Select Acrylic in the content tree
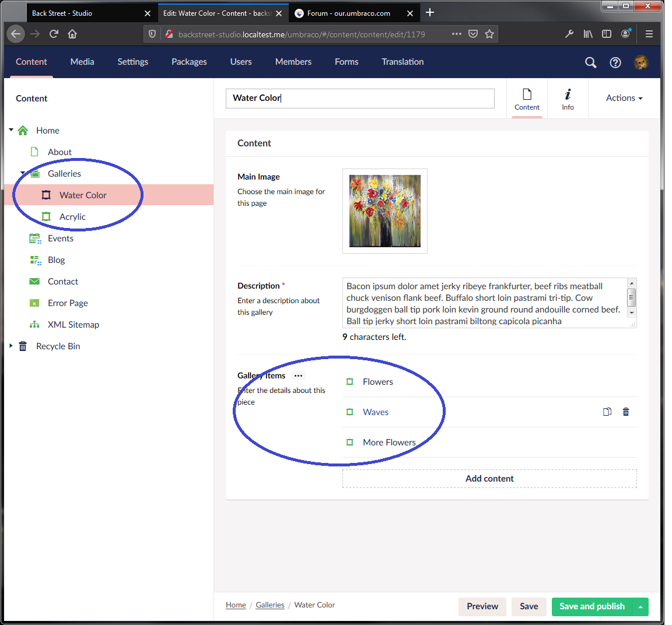Screen dimensions: 672x625 click(72, 217)
